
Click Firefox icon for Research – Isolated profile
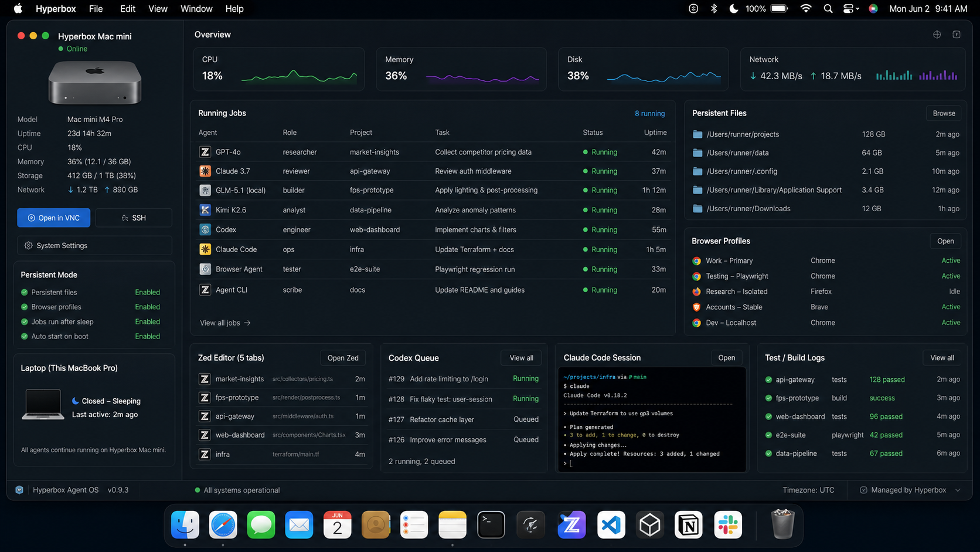click(x=696, y=292)
